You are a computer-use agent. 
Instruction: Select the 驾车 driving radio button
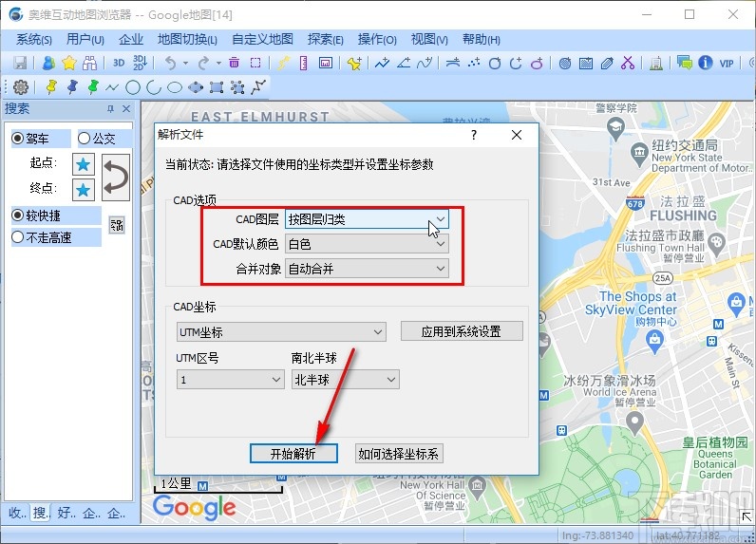click(x=18, y=139)
